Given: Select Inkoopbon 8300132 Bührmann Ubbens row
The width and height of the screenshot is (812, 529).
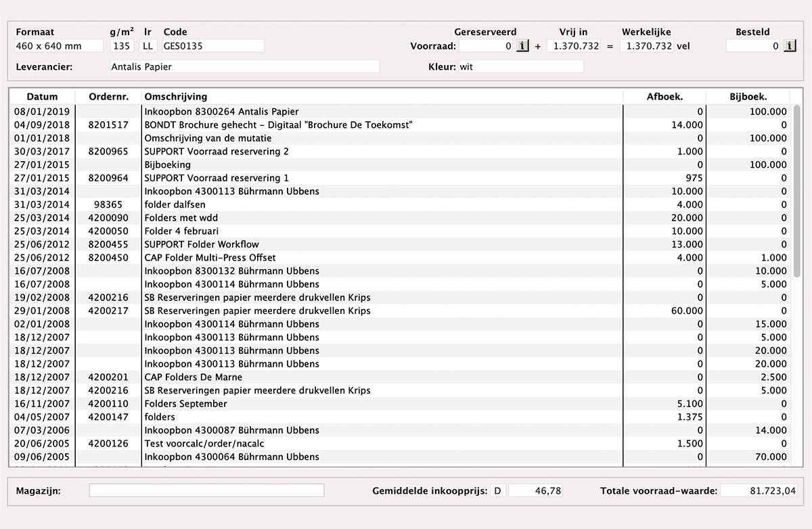Looking at the screenshot, I should click(x=400, y=271).
